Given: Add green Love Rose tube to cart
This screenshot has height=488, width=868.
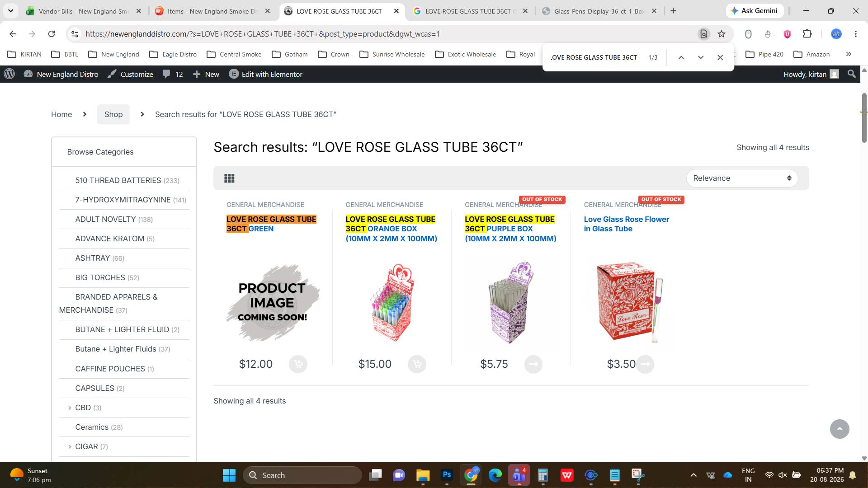Looking at the screenshot, I should pyautogui.click(x=298, y=364).
